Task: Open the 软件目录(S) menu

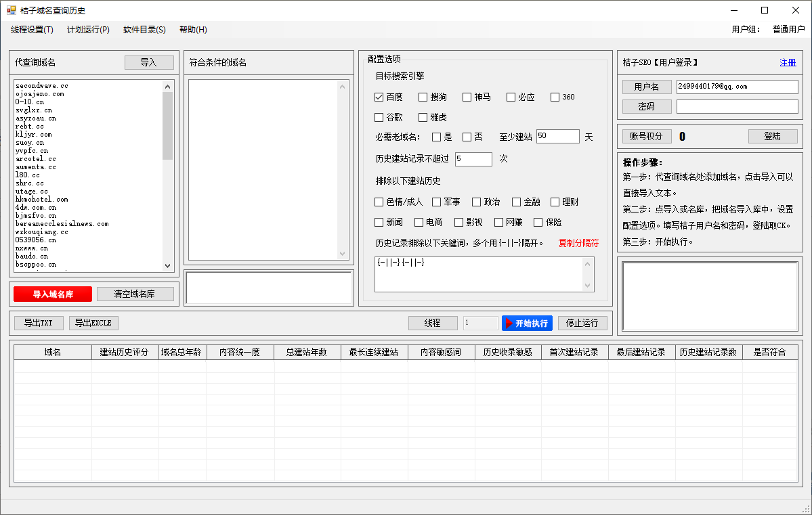Action: [144, 30]
